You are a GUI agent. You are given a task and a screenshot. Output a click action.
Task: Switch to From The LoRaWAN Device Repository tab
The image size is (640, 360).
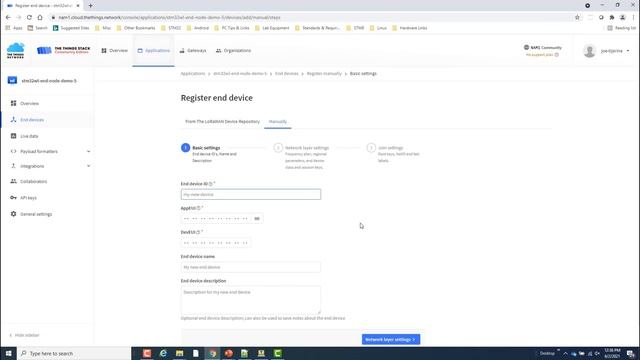(x=222, y=122)
